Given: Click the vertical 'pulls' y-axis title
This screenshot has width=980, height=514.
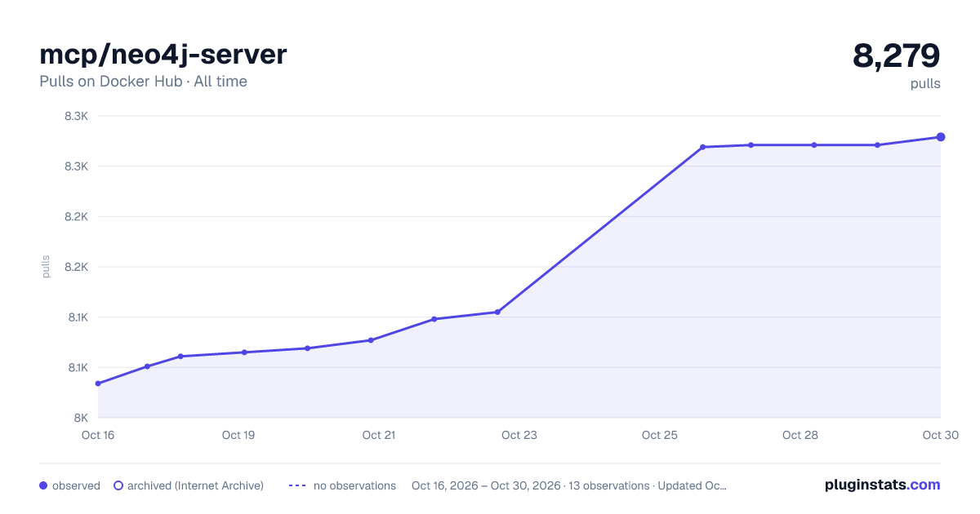Looking at the screenshot, I should [x=46, y=267].
